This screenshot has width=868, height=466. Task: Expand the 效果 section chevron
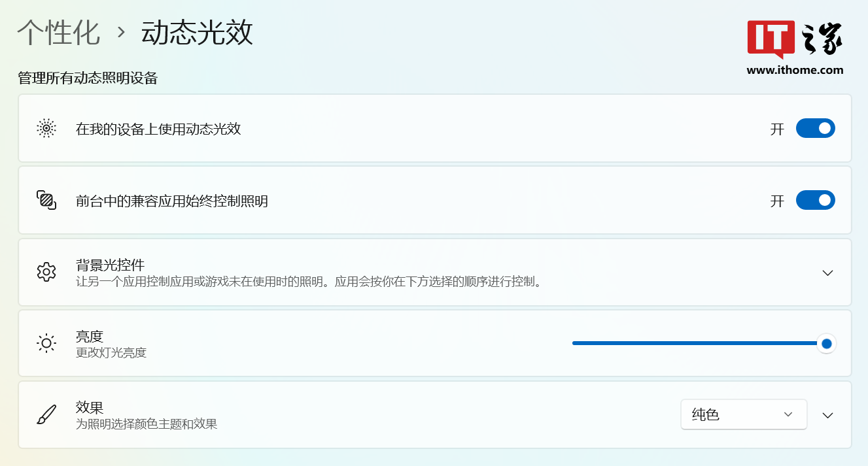pos(827,414)
